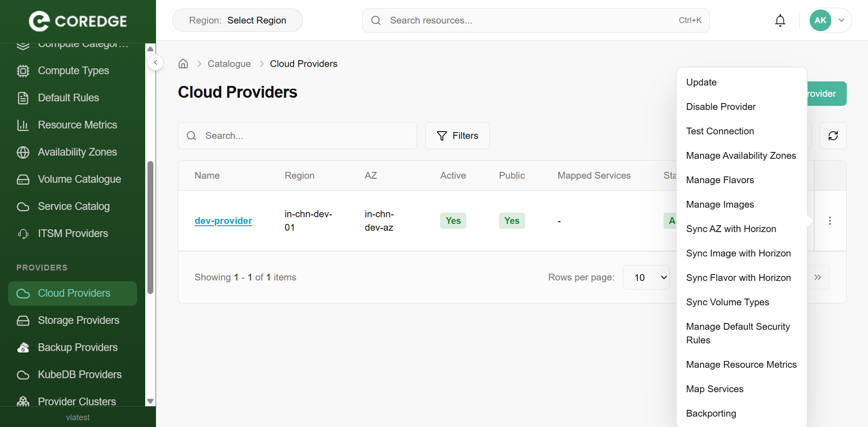
Task: Click the notification bell icon
Action: pyautogui.click(x=780, y=20)
